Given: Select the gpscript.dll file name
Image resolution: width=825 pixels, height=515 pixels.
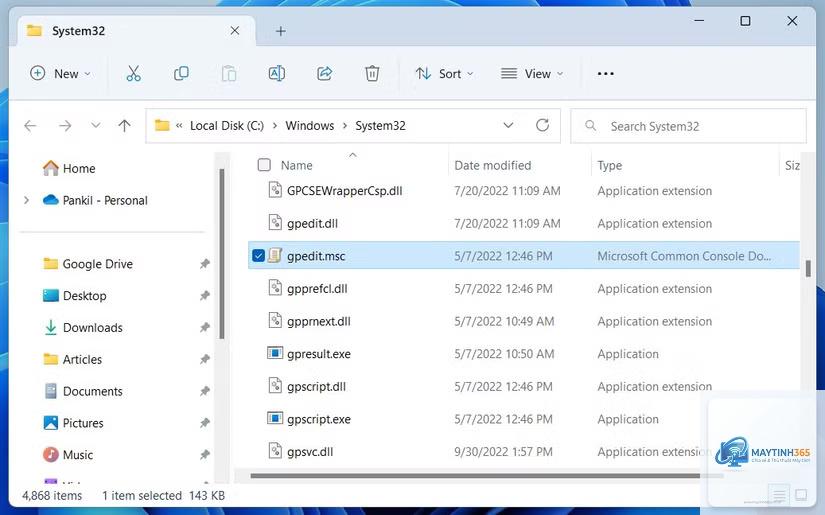Looking at the screenshot, I should click(x=316, y=386).
